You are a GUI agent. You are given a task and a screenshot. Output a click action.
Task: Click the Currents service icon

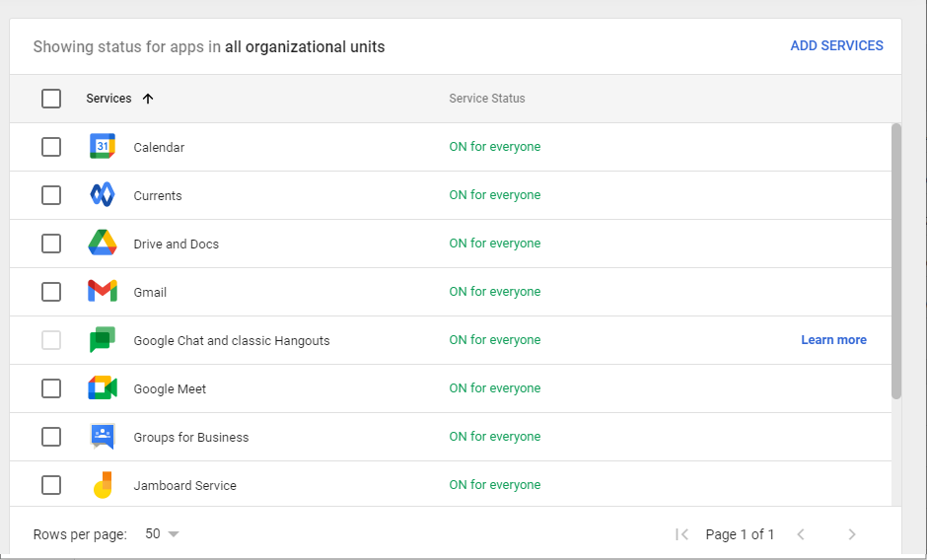click(103, 195)
